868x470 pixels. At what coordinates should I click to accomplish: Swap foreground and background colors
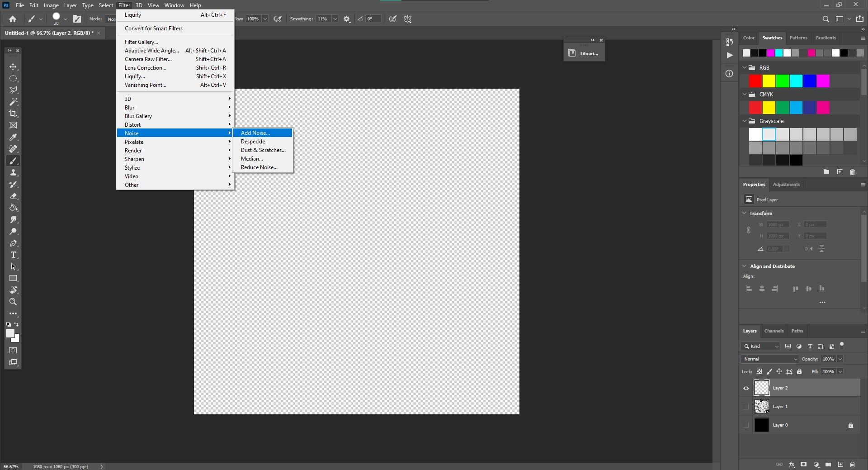coord(16,324)
